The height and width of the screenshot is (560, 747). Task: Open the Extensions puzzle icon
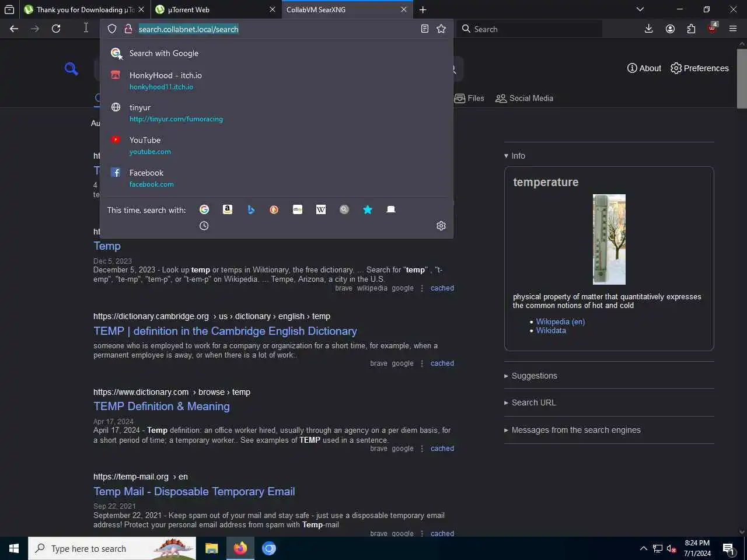[x=691, y=29]
